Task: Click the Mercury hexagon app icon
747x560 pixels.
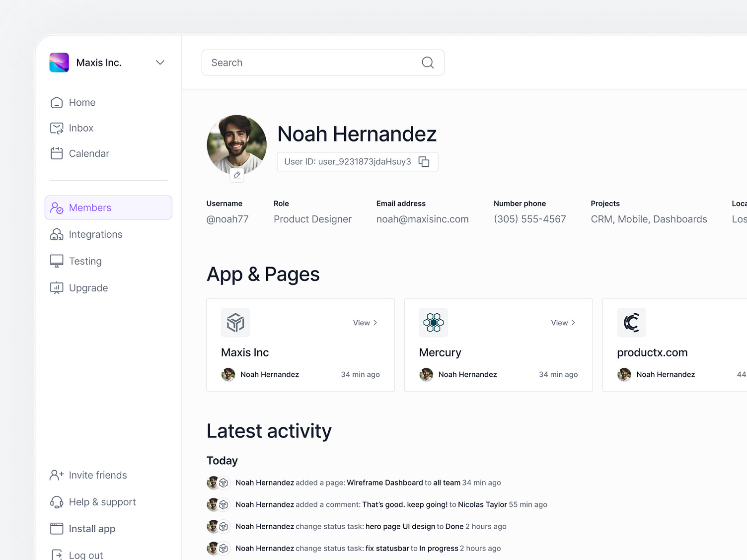Action: 434,323
